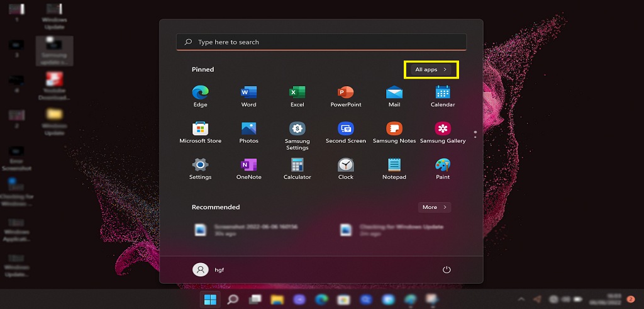The height and width of the screenshot is (309, 644).
Task: Select the Error Screenshot desktop icon
Action: 16,159
